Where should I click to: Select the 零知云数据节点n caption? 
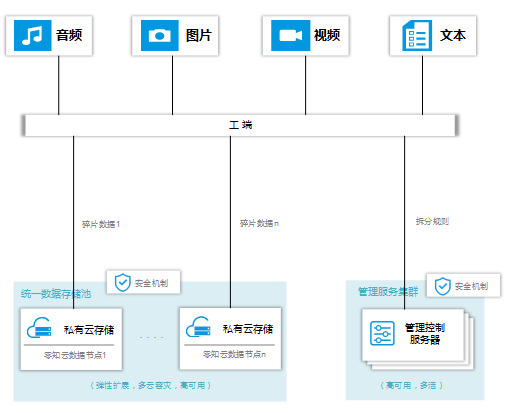234,354
